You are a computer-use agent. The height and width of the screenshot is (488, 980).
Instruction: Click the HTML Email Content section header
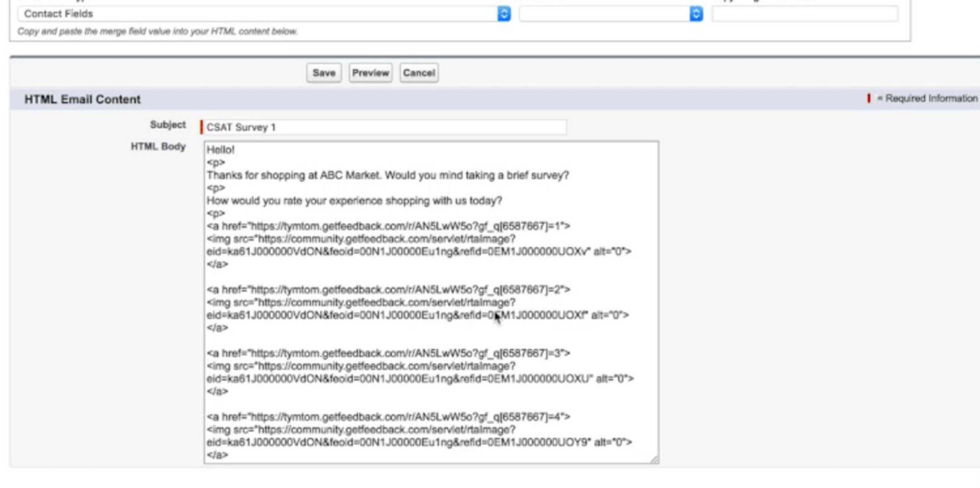coord(82,99)
